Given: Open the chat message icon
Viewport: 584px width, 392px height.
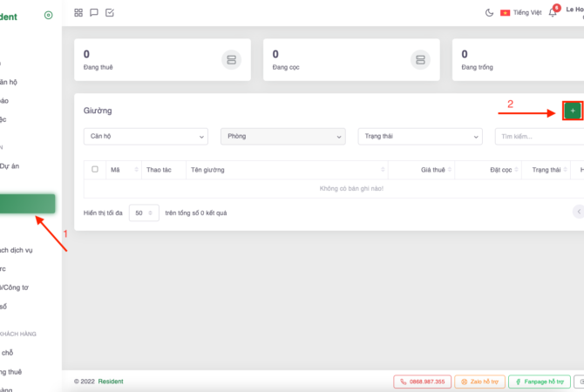Looking at the screenshot, I should [x=94, y=13].
